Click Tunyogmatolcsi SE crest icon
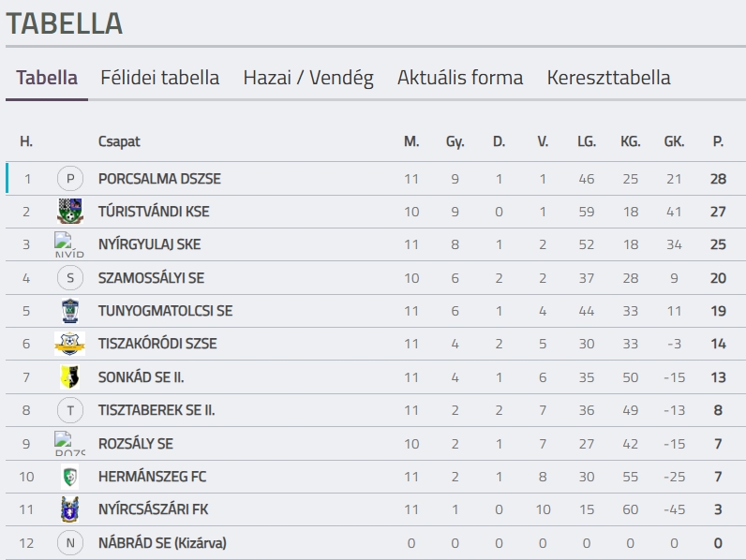746x560 pixels. [70, 311]
